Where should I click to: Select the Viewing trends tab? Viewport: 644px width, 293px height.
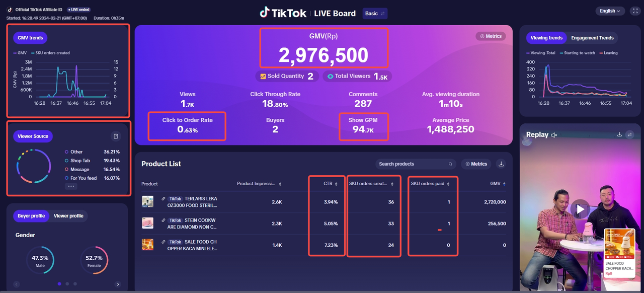[546, 38]
